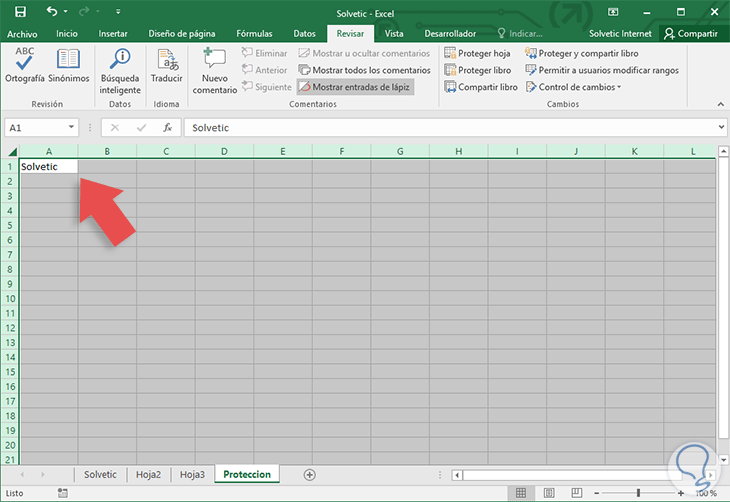Select column D header
730x502 pixels.
pos(224,151)
